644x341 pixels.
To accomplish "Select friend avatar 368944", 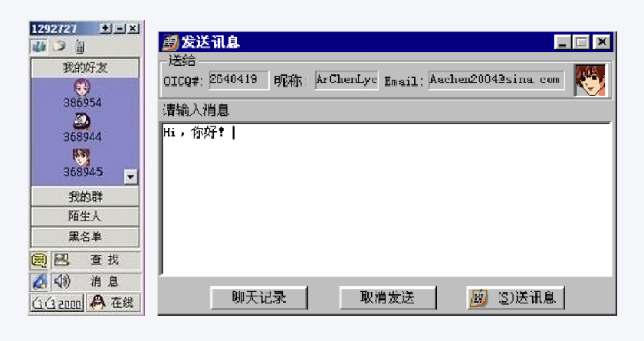I will [x=82, y=122].
